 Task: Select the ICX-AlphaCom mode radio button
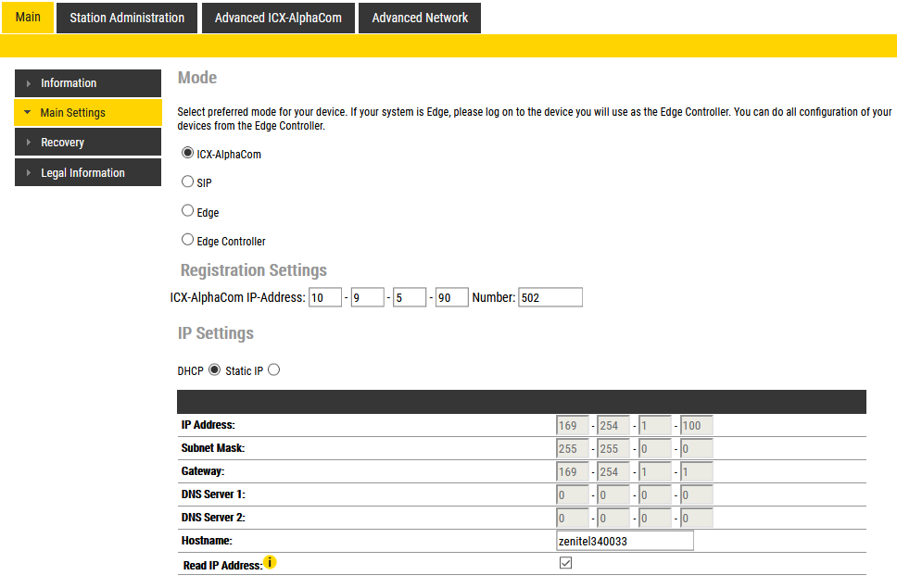(188, 154)
